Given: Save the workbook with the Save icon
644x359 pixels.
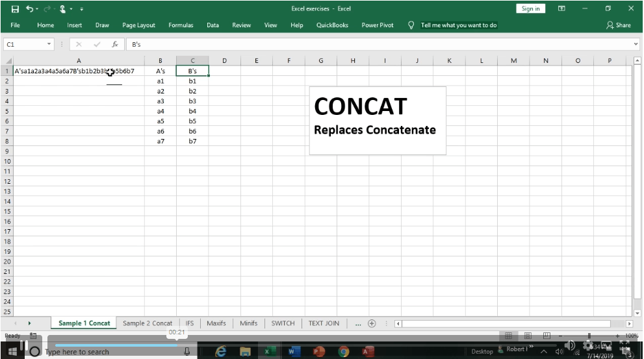Looking at the screenshot, I should (x=15, y=8).
